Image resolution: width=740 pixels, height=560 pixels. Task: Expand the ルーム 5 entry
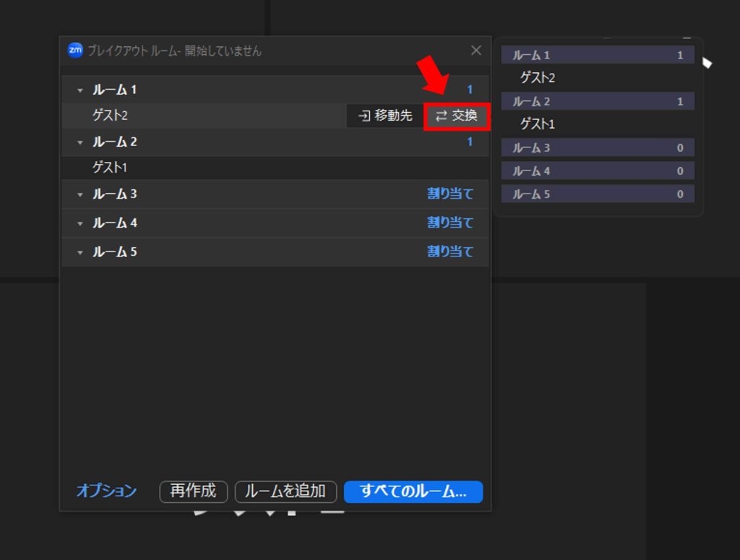pos(79,251)
